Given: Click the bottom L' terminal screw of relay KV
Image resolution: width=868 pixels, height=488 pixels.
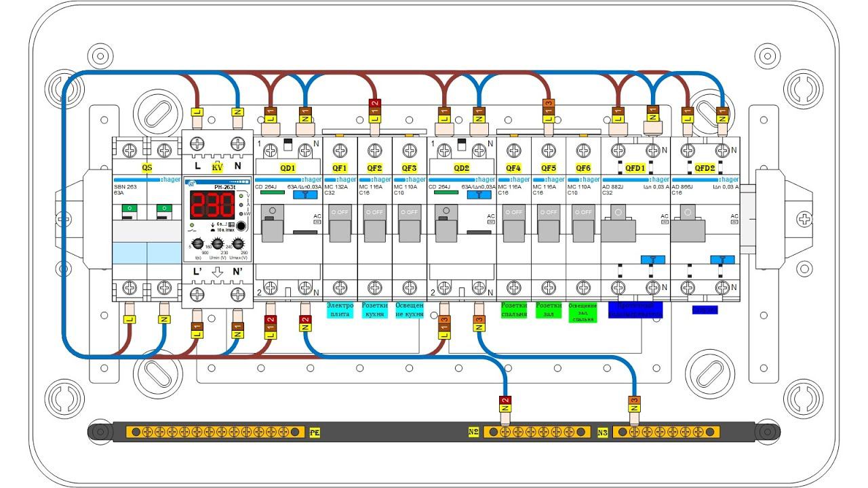Looking at the screenshot, I should [x=197, y=293].
